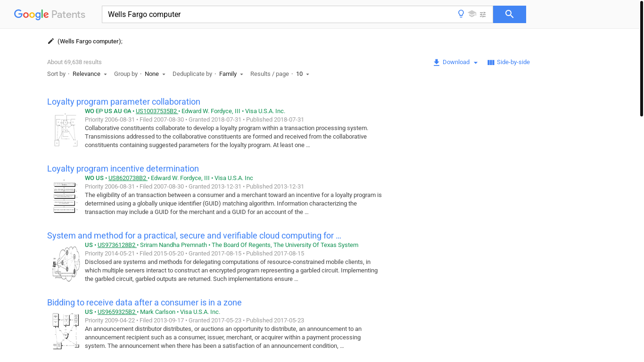Open Loyalty program incentive determination result

click(123, 169)
